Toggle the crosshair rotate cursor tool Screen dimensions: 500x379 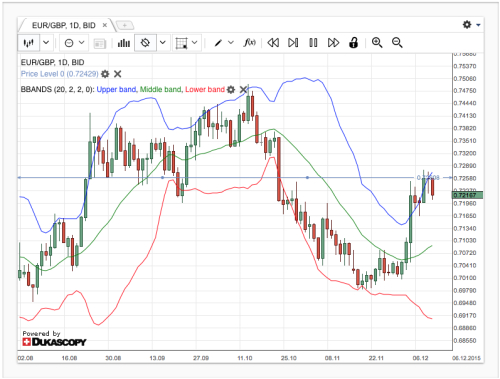(x=145, y=43)
